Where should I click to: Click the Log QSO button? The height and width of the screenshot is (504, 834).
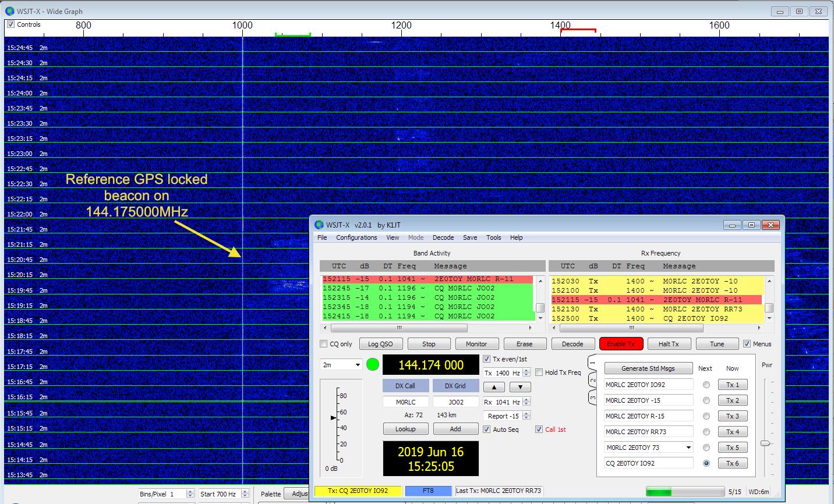pyautogui.click(x=381, y=344)
